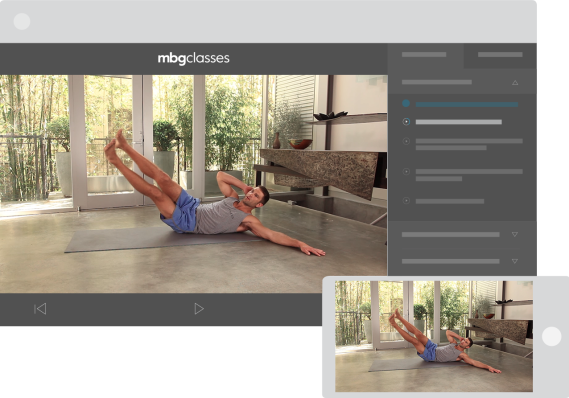Screen dimensions: 569x398
Task: Expand the bottom collapsed section's downward triangle
Action: click(x=515, y=261)
